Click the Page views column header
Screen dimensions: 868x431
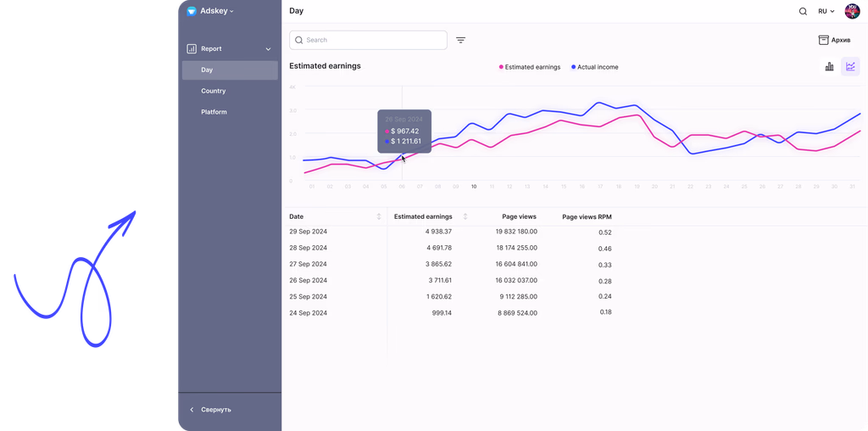520,216
